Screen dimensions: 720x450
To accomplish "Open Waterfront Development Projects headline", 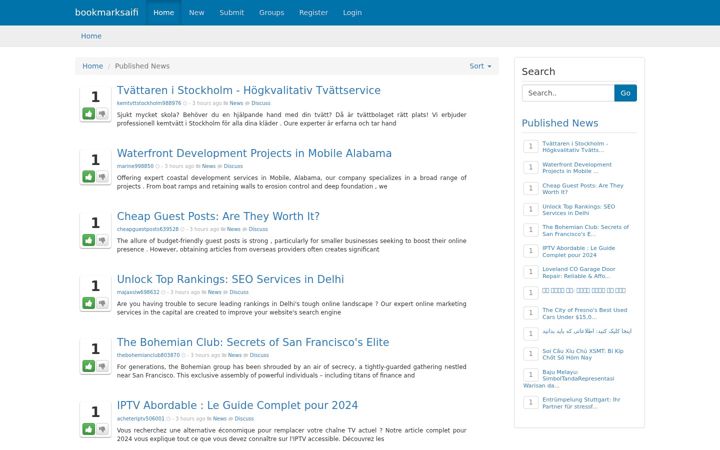I will (254, 153).
